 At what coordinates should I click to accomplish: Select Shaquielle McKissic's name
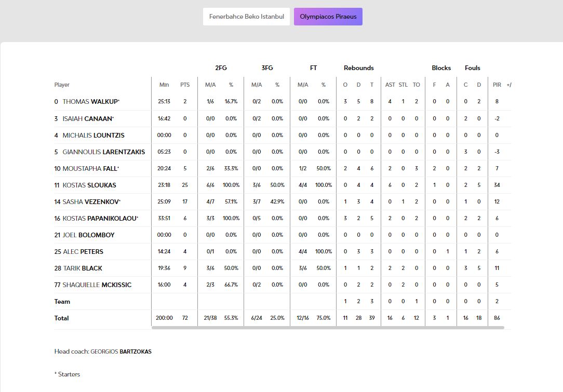tap(97, 285)
